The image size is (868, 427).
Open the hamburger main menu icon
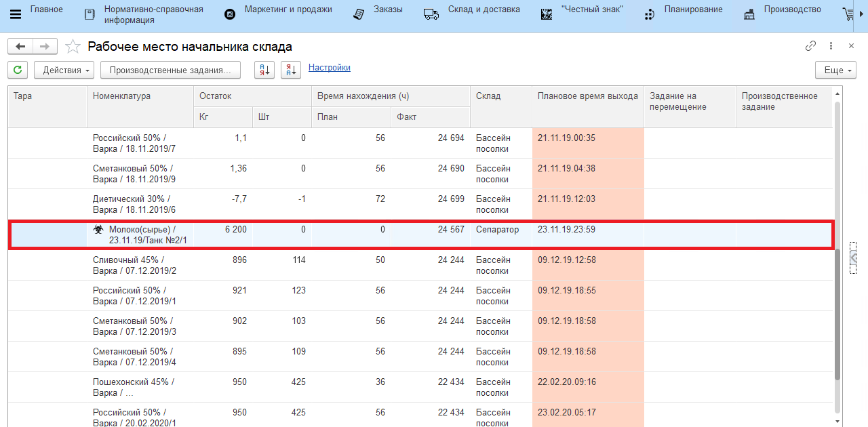click(x=16, y=14)
